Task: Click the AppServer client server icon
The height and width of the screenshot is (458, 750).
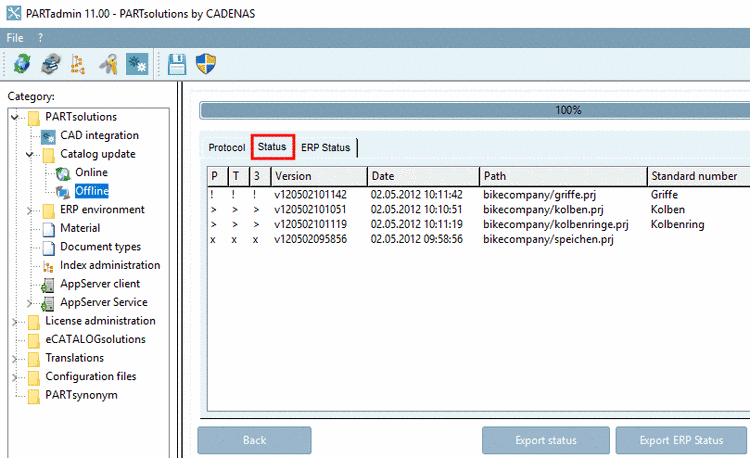Action: (48, 285)
